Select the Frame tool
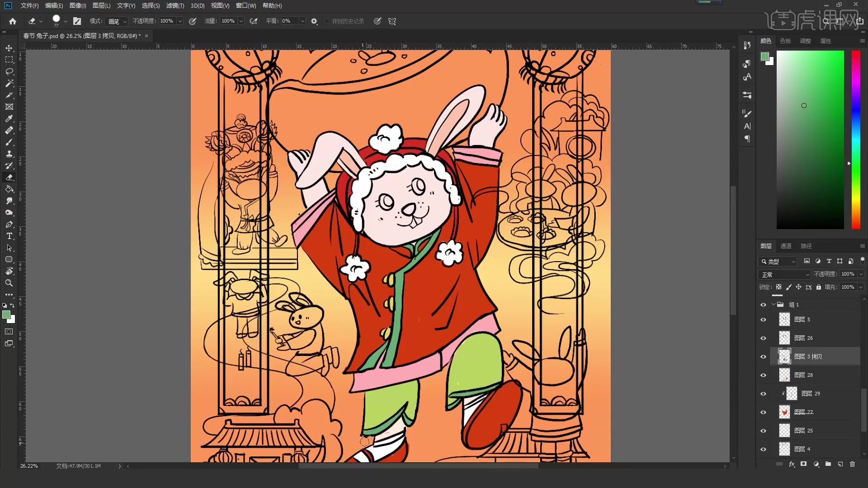868x488 pixels. coord(9,107)
